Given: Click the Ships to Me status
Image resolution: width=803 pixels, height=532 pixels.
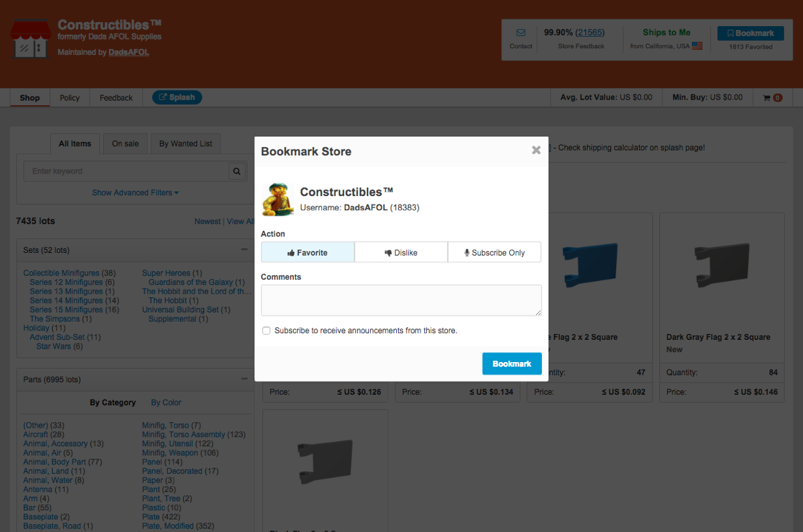Looking at the screenshot, I should tap(666, 32).
